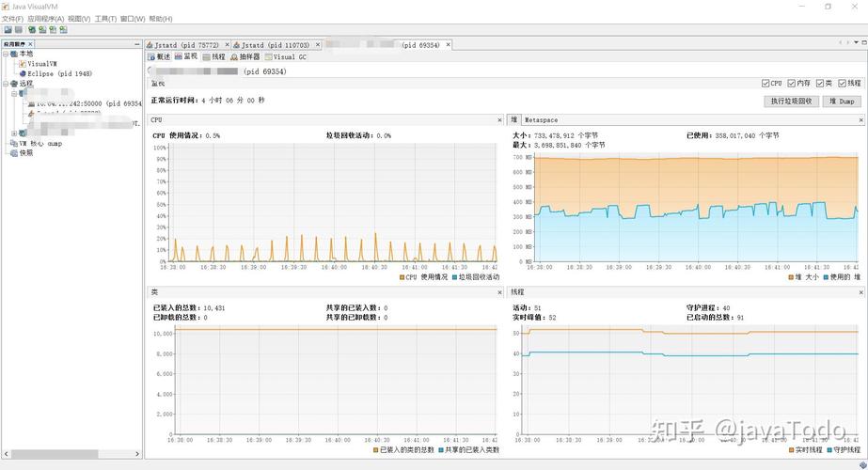Open the 工具(T) menu
The image size is (868, 470).
click(105, 19)
